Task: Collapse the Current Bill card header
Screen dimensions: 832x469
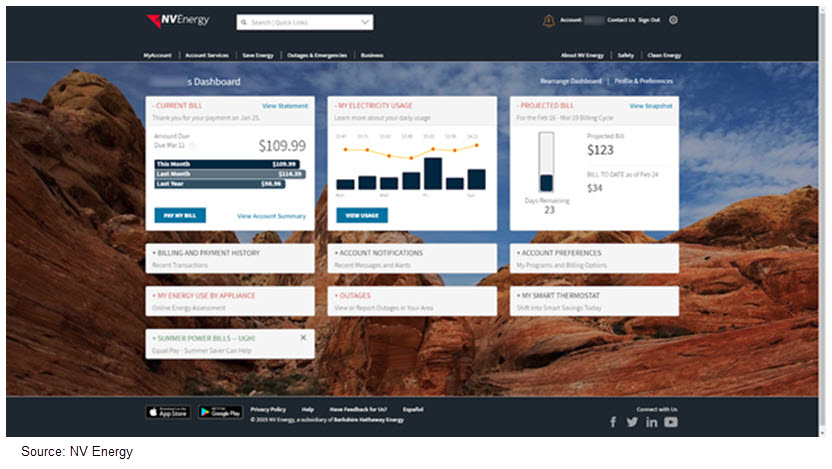Action: [x=177, y=106]
